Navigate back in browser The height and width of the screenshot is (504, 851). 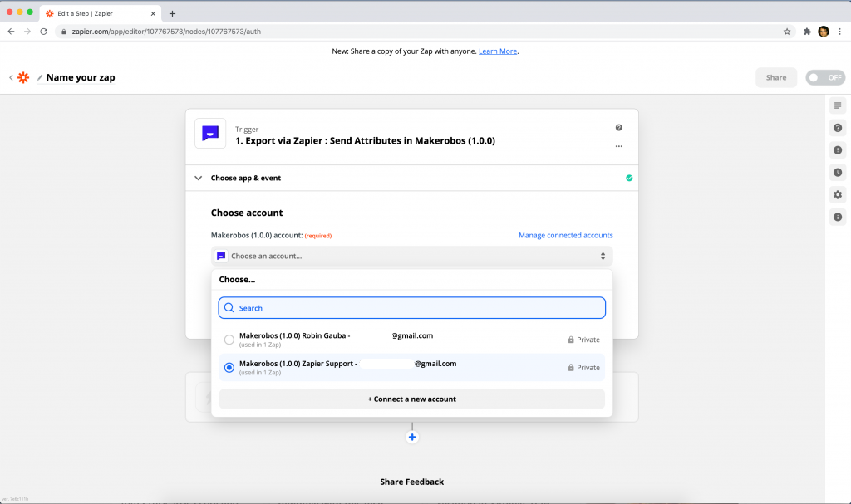tap(11, 32)
